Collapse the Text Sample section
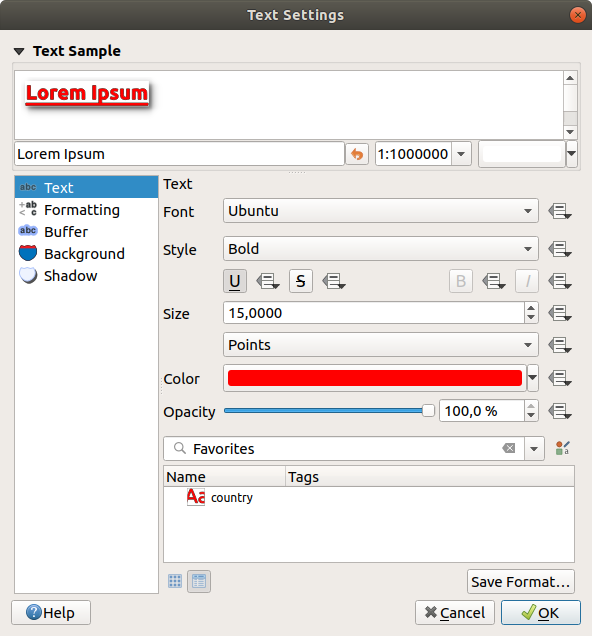 tap(19, 52)
